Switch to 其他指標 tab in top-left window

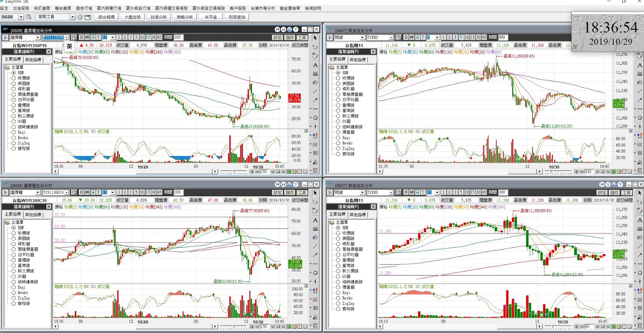tap(33, 60)
